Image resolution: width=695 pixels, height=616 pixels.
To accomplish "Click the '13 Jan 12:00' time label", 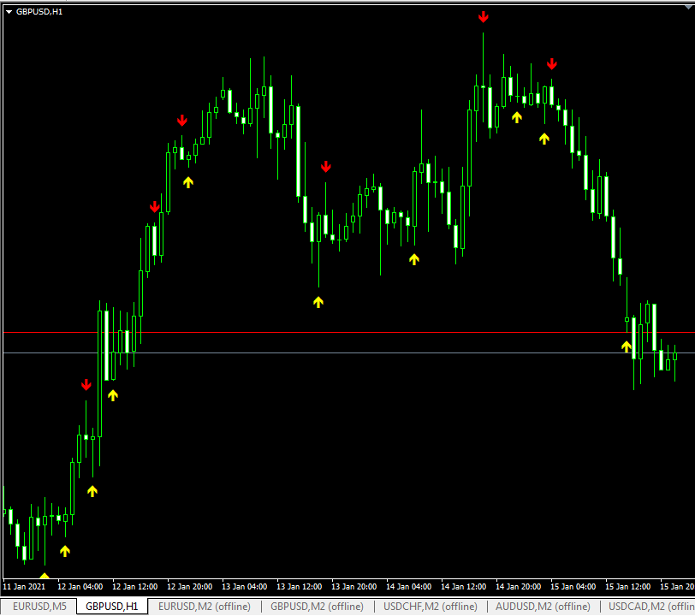I will click(300, 587).
